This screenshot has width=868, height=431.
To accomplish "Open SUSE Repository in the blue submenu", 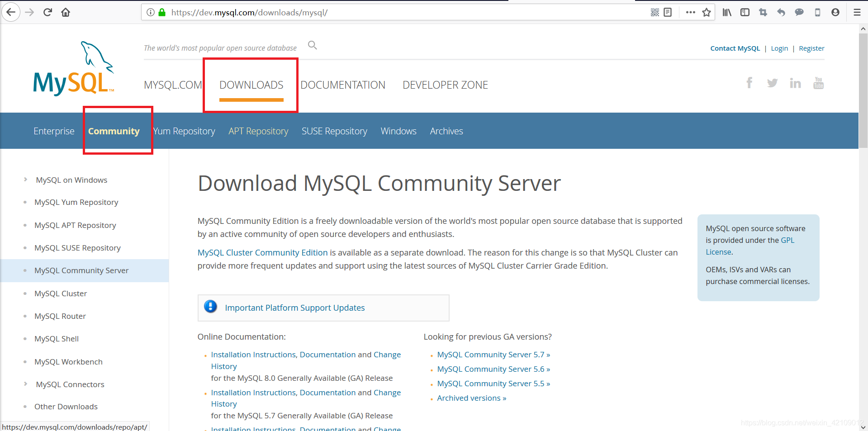I will tap(334, 131).
